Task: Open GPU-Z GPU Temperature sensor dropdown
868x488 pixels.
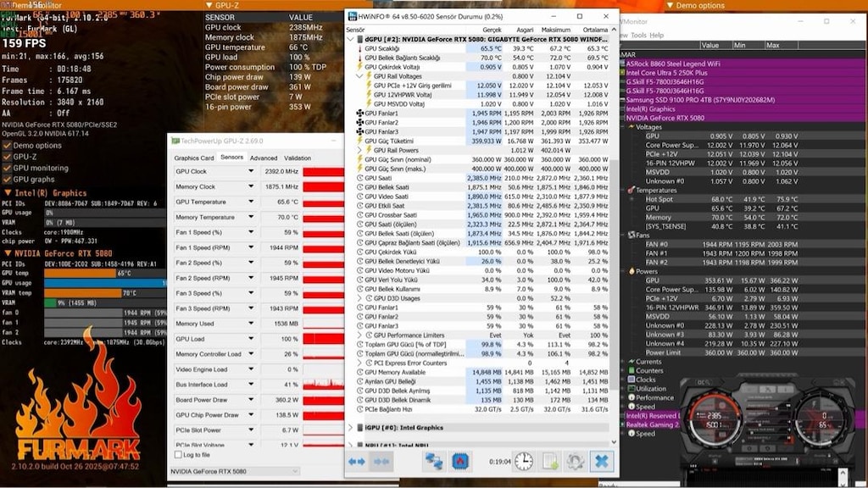Action: pyautogui.click(x=251, y=202)
